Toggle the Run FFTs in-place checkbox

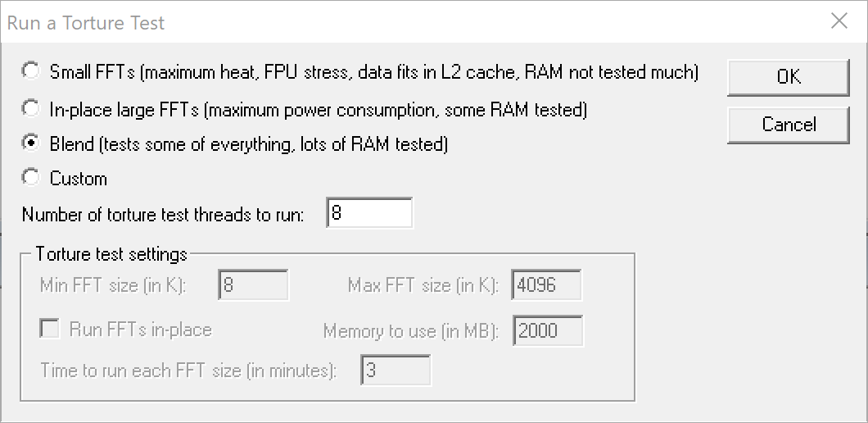[50, 330]
